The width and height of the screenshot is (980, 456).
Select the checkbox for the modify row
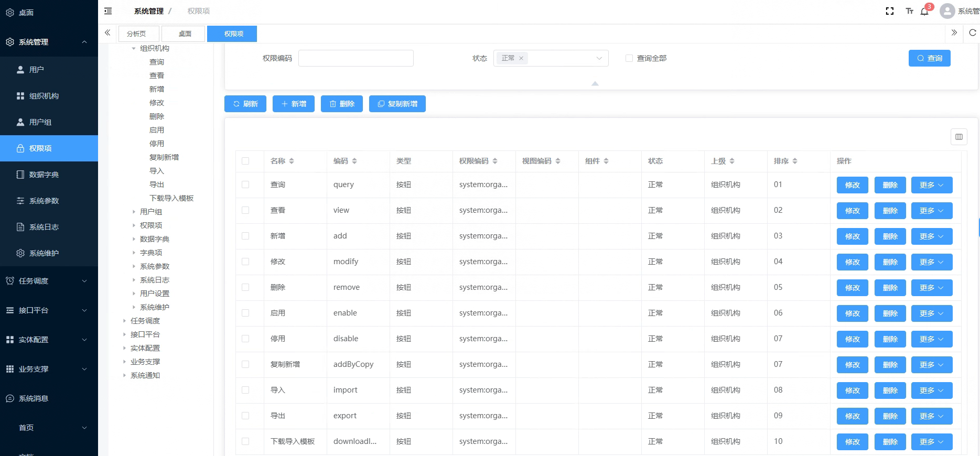pos(245,262)
